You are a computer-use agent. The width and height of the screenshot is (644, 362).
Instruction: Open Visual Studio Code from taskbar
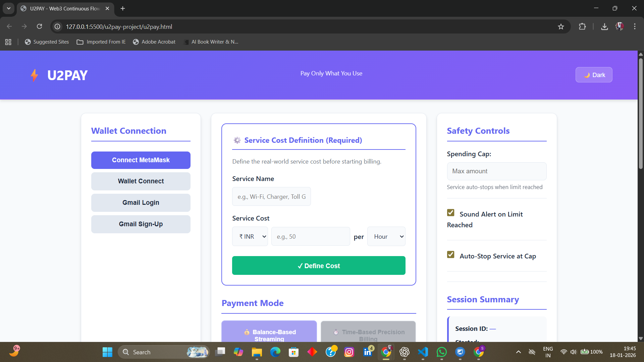pos(423,352)
